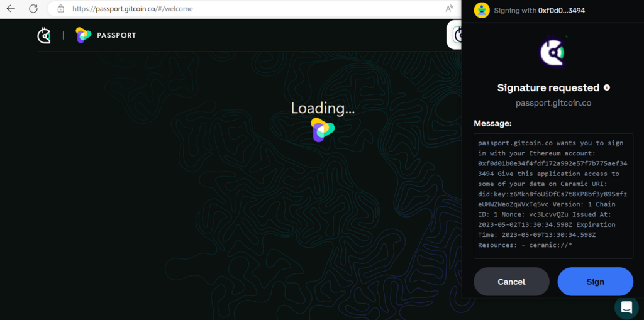Click the Loading Passport spinner logo
Screen dimensions: 644x320
(x=323, y=130)
